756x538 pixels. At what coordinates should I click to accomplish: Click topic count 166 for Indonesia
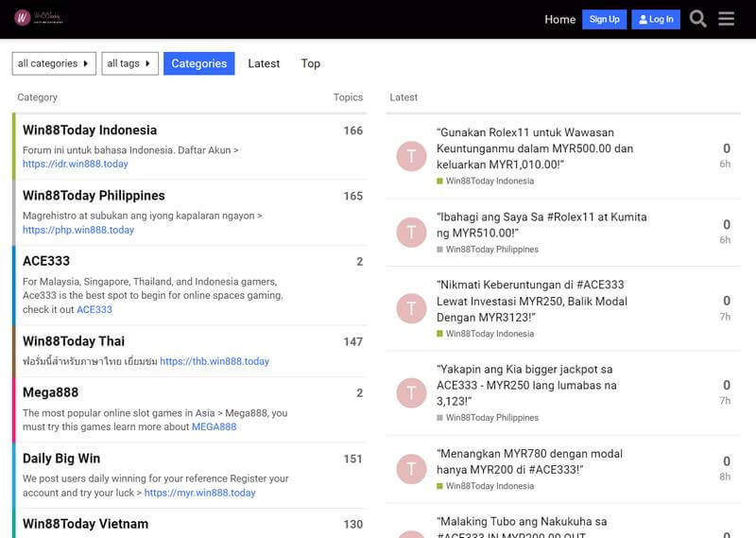point(352,130)
